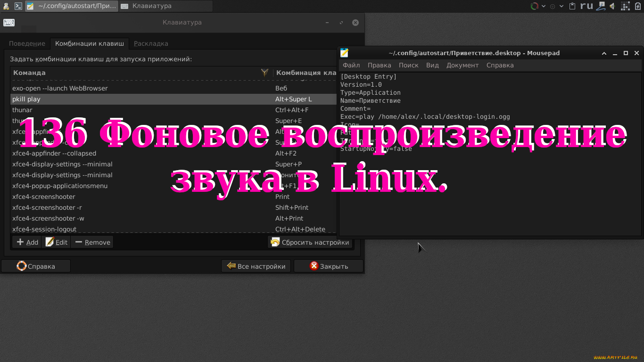Select the Комбинации клавиш tab
The width and height of the screenshot is (644, 362).
coord(90,43)
